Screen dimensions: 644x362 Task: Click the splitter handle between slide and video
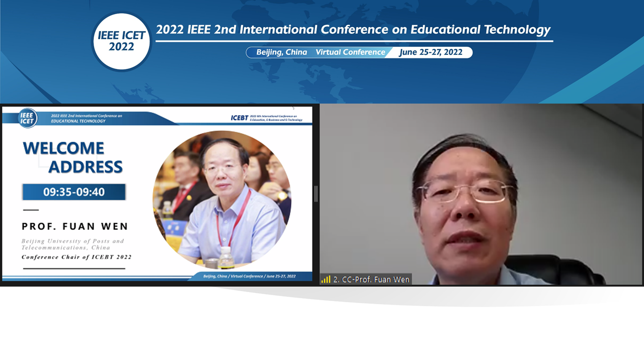[316, 194]
